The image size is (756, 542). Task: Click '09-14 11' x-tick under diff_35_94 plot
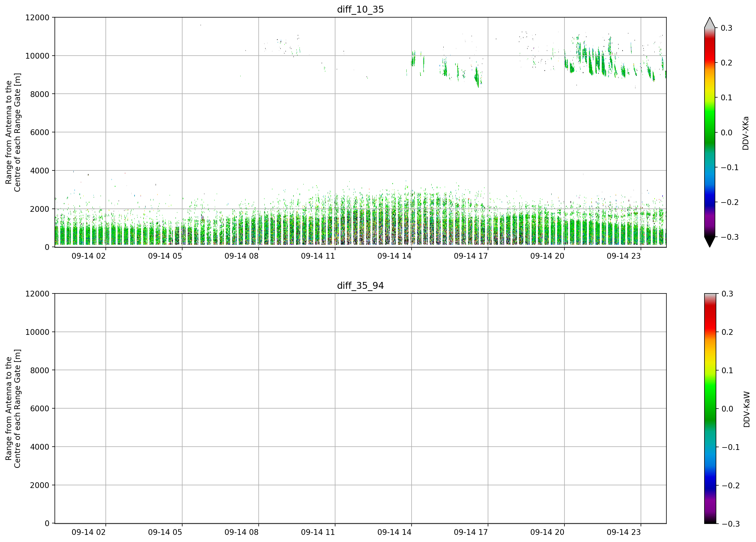(318, 532)
